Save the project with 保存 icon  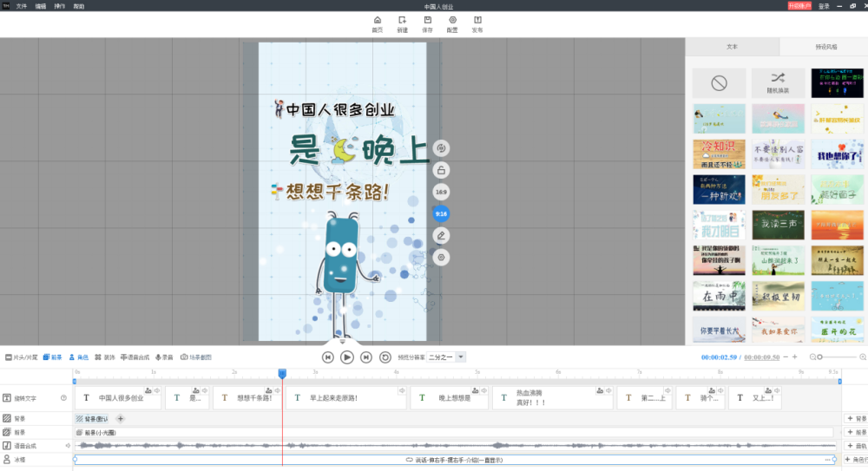click(x=427, y=23)
